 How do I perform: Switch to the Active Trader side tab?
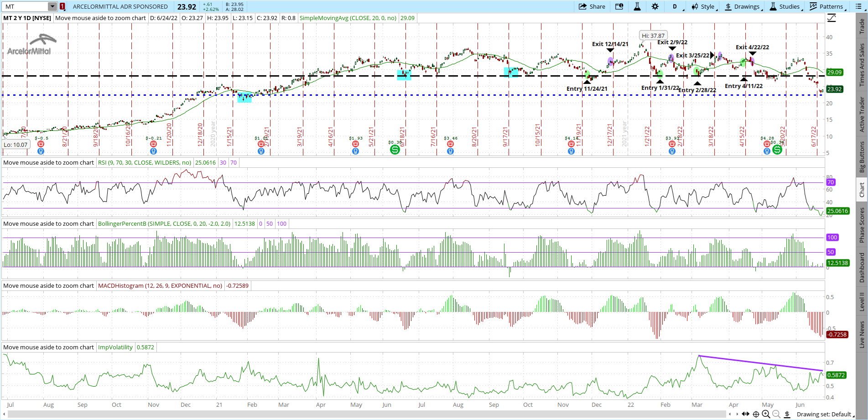[x=862, y=114]
